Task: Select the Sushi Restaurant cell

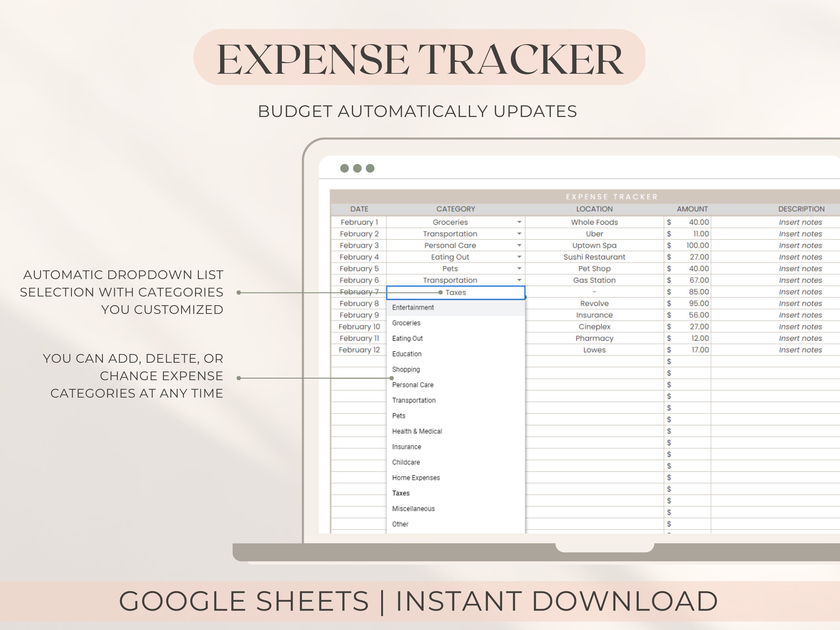Action: tap(594, 257)
